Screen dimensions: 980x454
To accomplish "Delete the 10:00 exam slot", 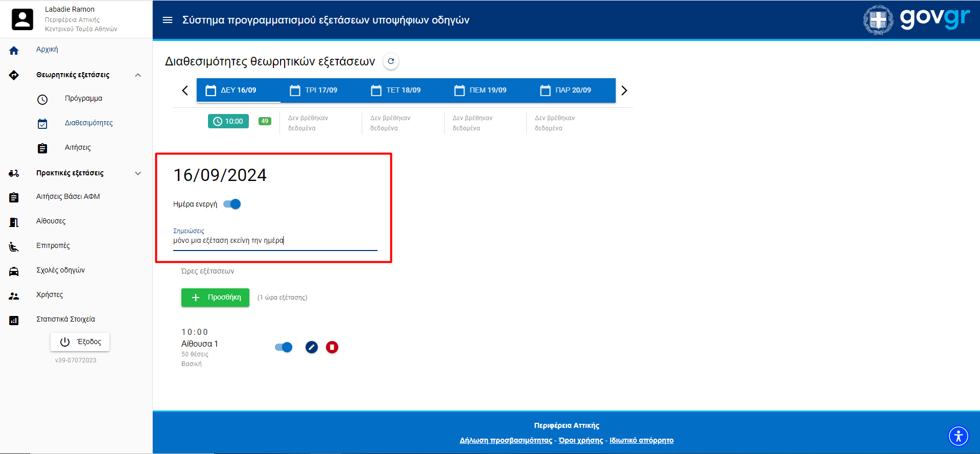I will click(x=332, y=348).
